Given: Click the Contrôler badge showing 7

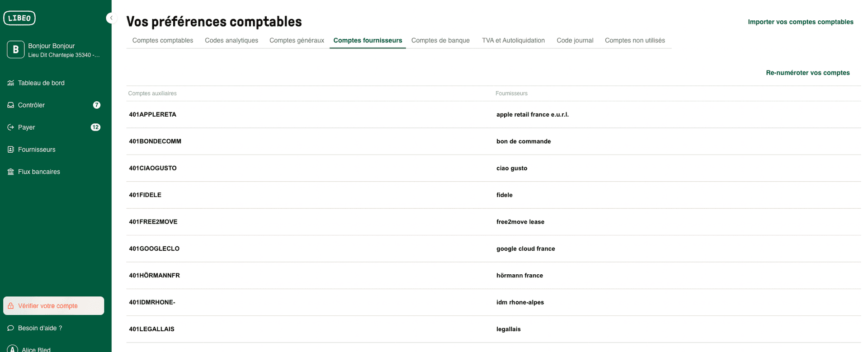Looking at the screenshot, I should (x=97, y=105).
